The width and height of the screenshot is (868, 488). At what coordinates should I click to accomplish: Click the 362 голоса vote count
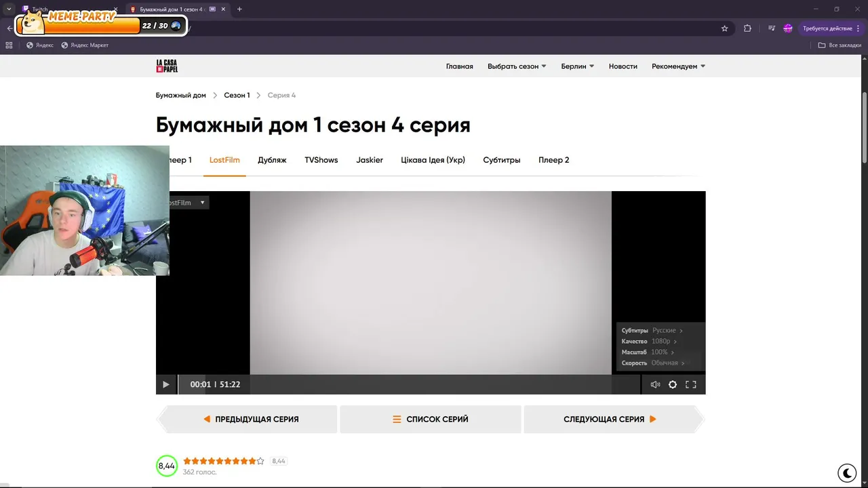point(200,472)
